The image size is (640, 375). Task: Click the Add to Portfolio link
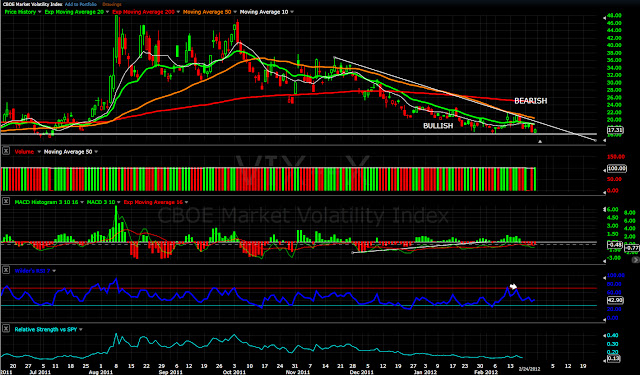point(81,4)
